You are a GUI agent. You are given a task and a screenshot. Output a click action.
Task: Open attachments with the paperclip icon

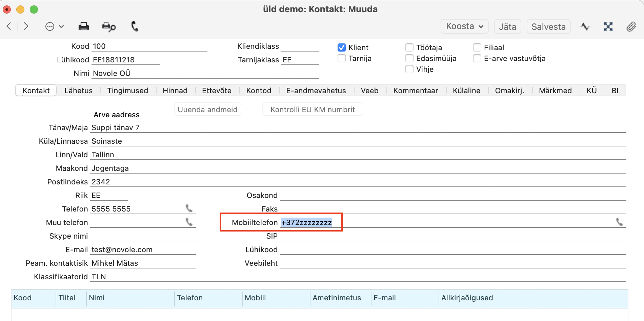point(631,26)
